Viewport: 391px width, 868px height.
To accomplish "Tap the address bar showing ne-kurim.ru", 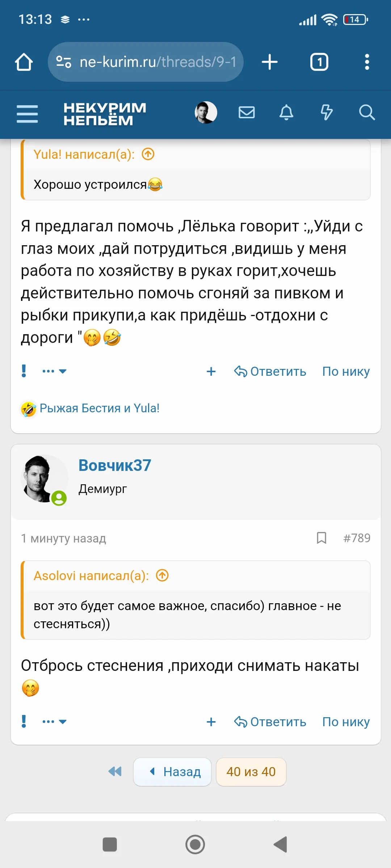I will pyautogui.click(x=145, y=61).
